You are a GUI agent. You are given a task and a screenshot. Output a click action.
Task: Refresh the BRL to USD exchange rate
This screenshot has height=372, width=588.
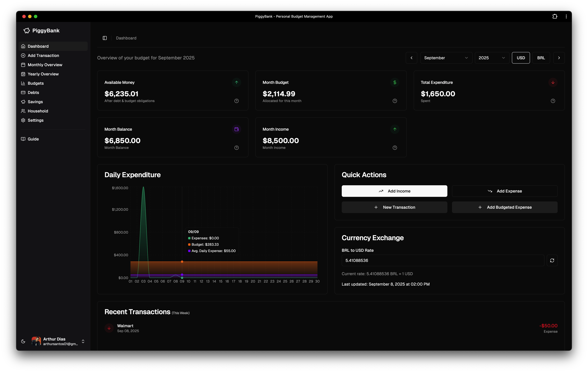coord(552,261)
